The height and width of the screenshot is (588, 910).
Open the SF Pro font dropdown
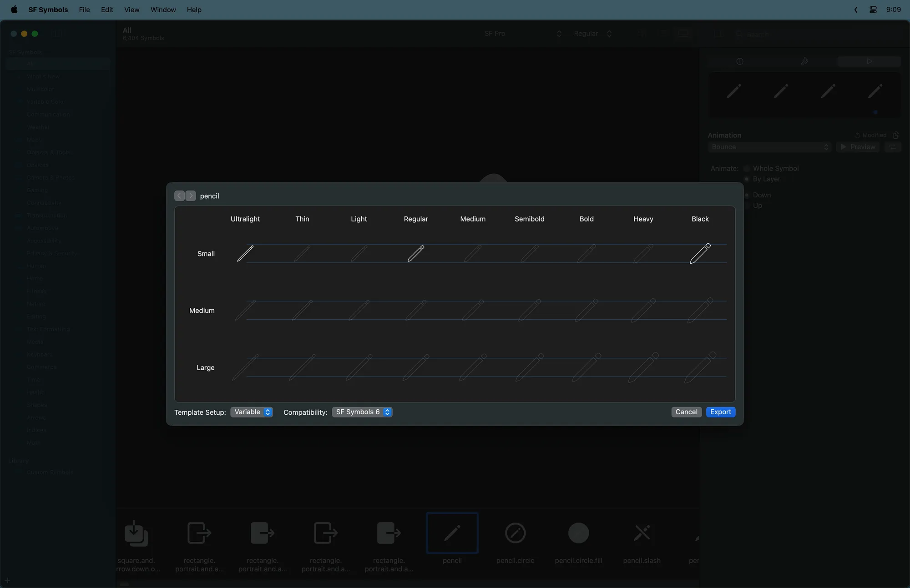tap(522, 33)
